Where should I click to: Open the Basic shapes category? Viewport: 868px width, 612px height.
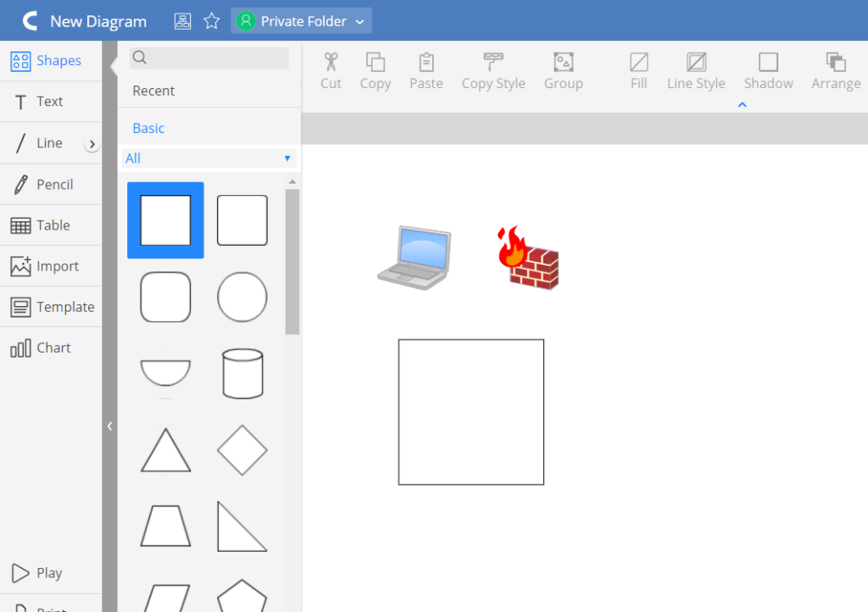148,128
